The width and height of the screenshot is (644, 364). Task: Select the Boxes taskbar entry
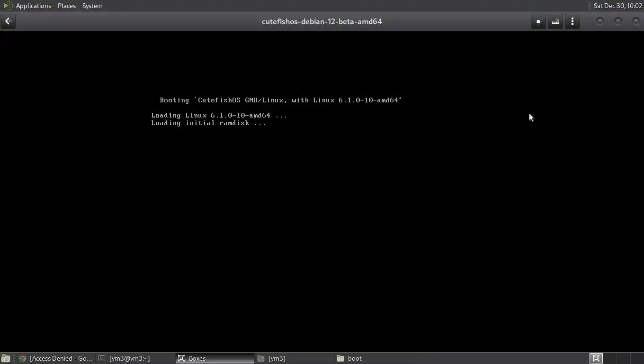point(215,358)
